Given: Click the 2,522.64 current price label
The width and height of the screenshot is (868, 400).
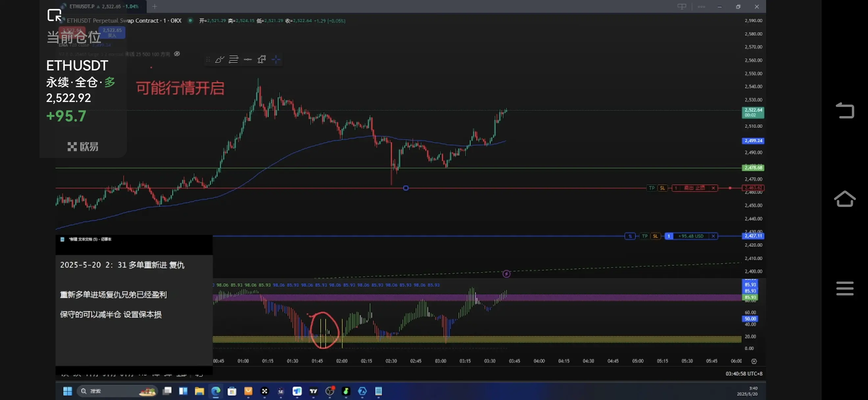Looking at the screenshot, I should point(753,113).
